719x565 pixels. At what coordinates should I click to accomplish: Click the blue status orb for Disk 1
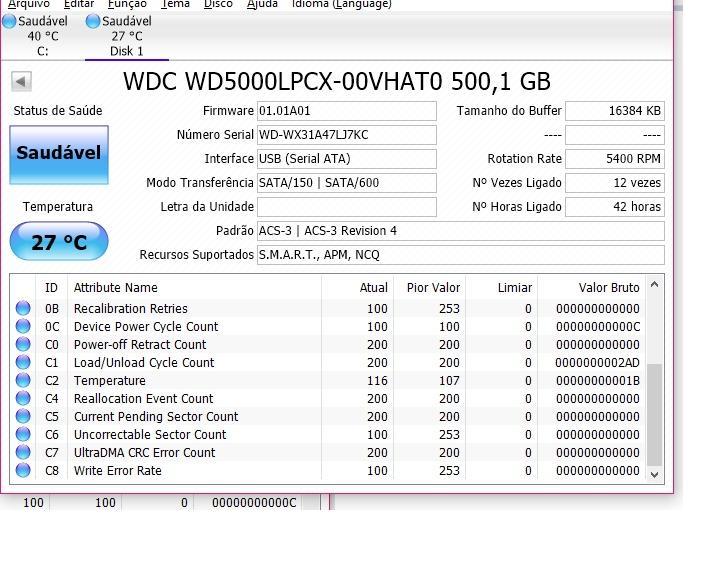(93, 21)
